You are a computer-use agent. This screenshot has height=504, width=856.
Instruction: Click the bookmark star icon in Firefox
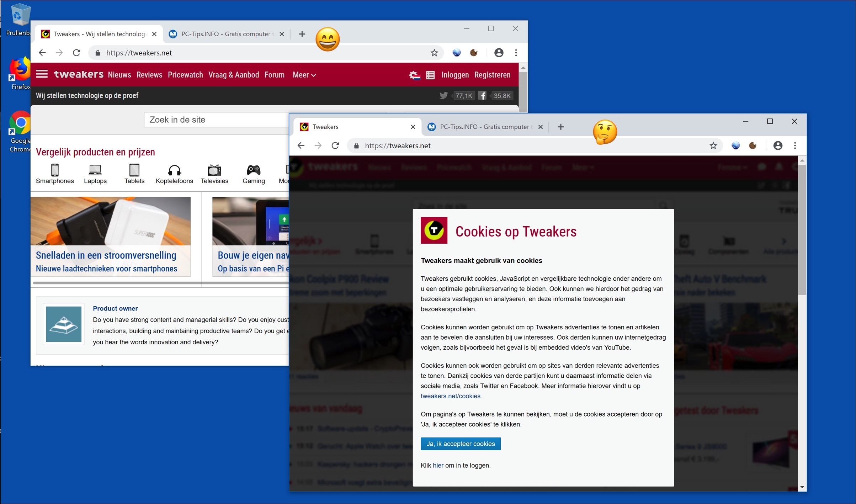pos(434,53)
